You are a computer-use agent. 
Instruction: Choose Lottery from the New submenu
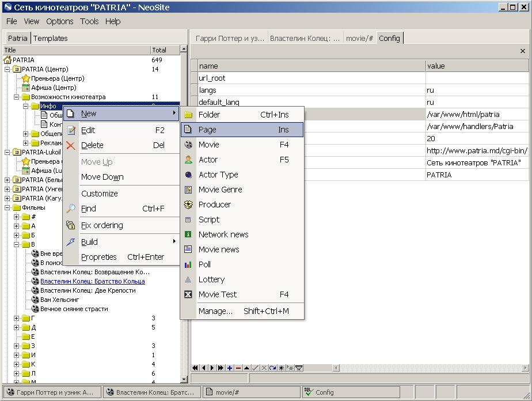click(x=211, y=279)
